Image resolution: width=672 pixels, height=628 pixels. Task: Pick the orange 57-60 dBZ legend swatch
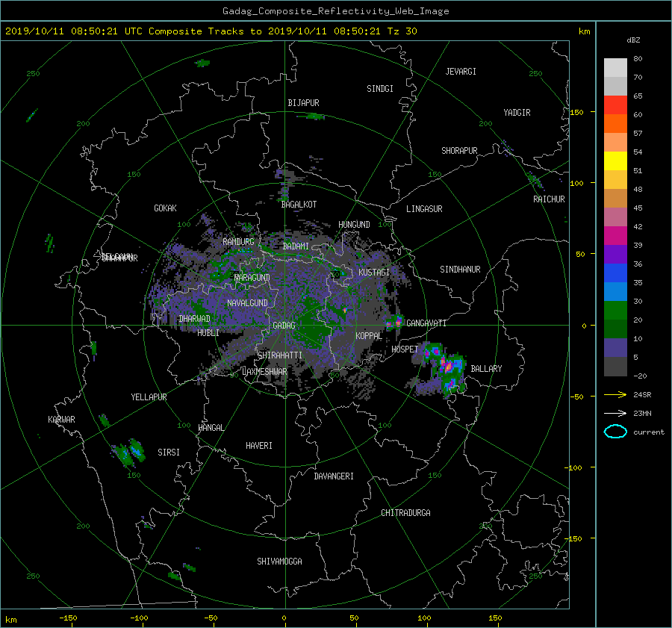click(615, 123)
